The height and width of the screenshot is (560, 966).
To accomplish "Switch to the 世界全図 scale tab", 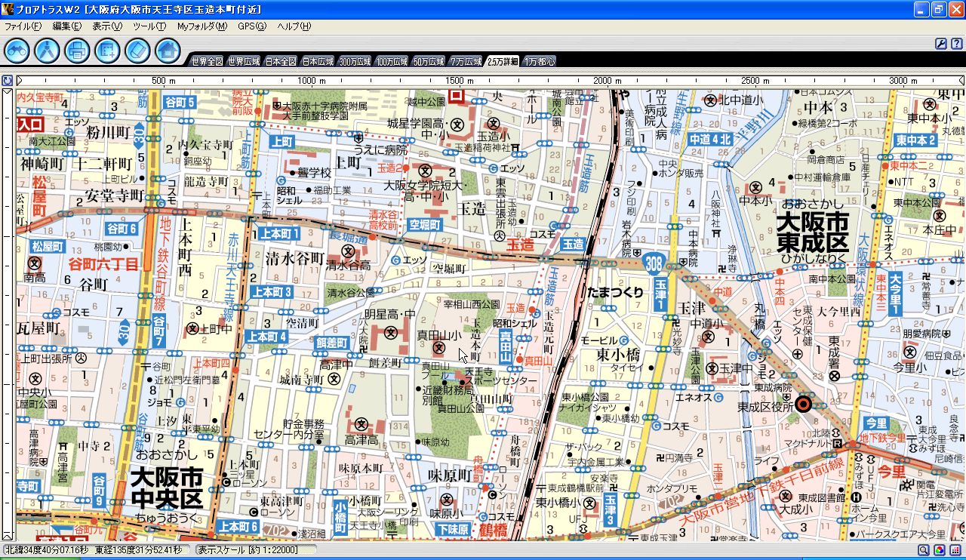I will [x=207, y=62].
